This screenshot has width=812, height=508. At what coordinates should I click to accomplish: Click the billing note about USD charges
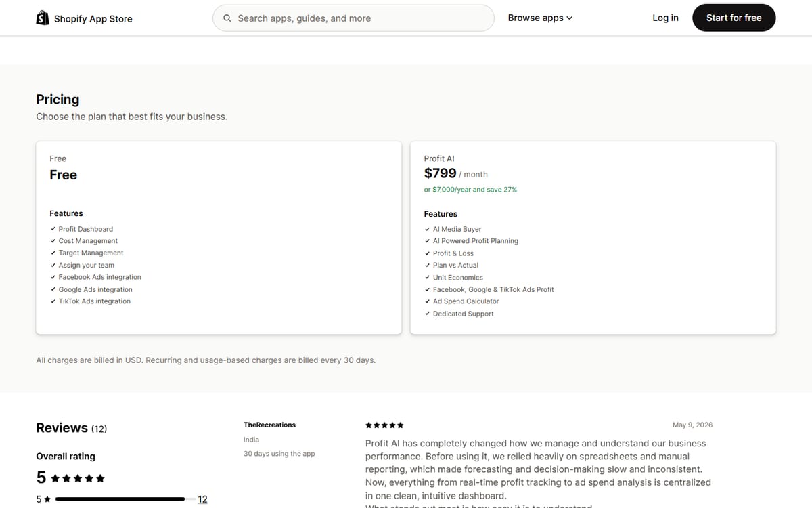[206, 360]
